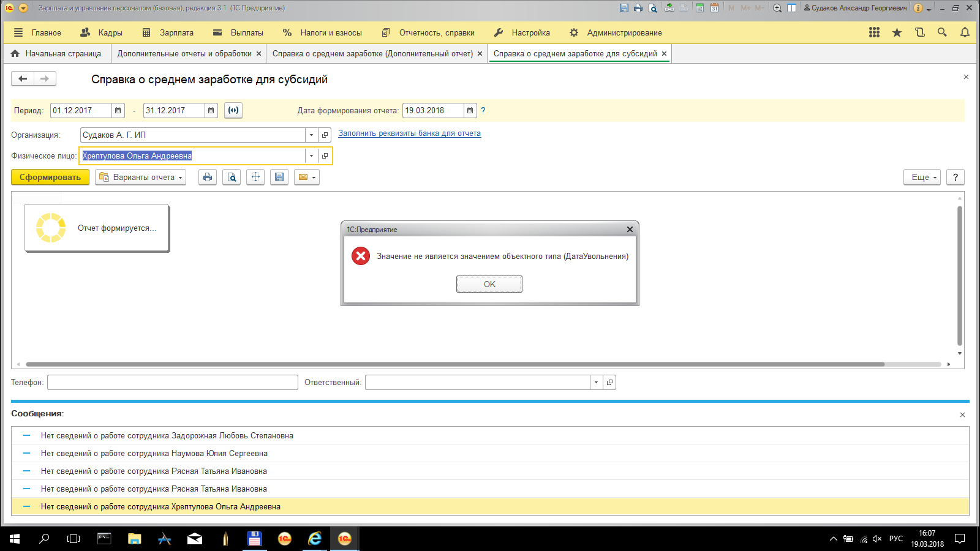Open Favorites star icon

(897, 32)
